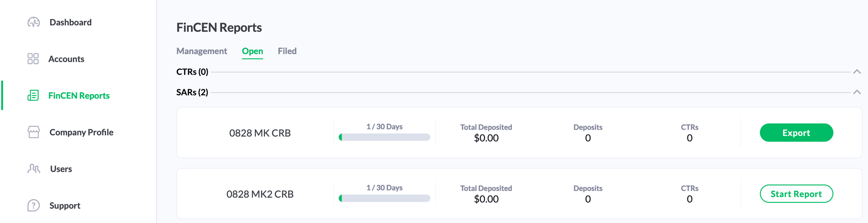The image size is (868, 223).
Task: Select the Open tab
Action: pos(252,51)
